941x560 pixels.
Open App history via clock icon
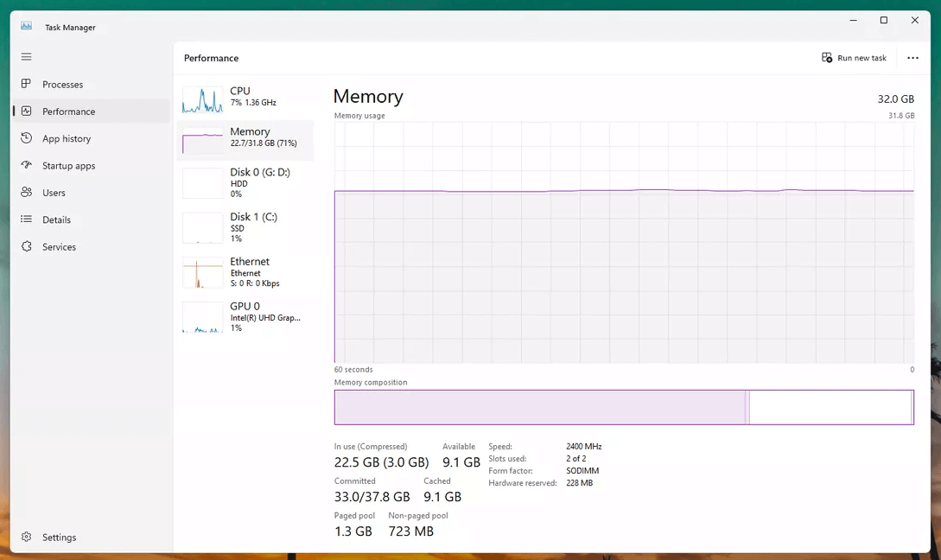(26, 138)
